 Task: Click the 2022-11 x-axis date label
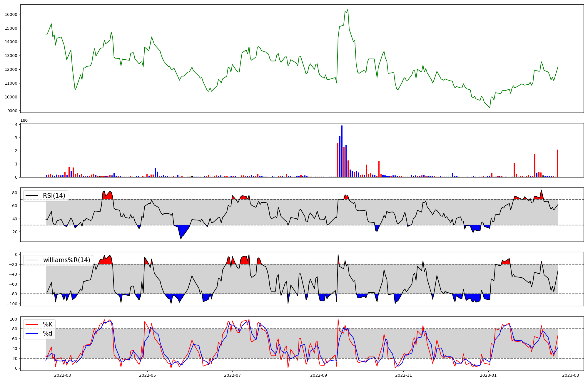pyautogui.click(x=404, y=375)
